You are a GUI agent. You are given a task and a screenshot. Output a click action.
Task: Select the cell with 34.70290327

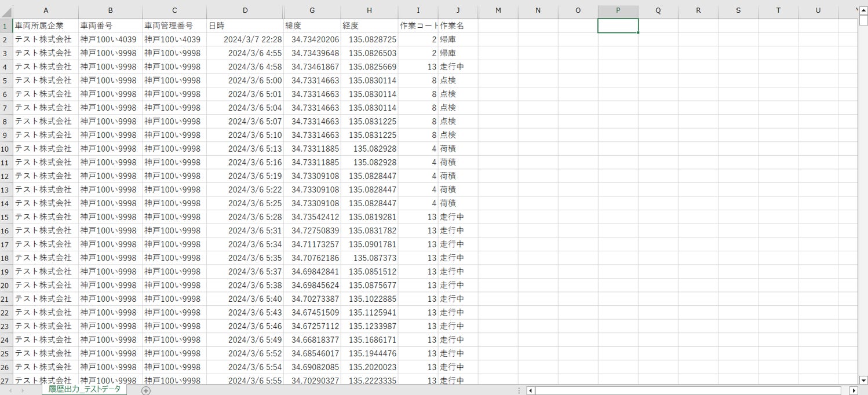coord(312,380)
